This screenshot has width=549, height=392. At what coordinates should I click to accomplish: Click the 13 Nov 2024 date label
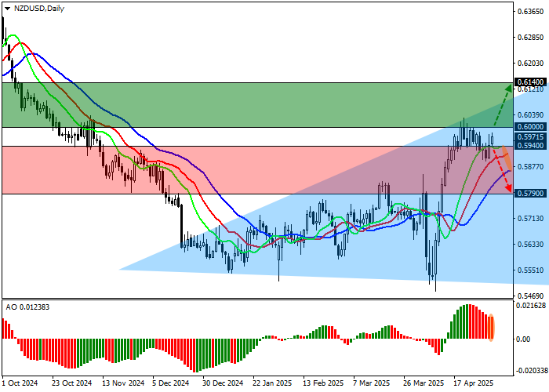(x=123, y=383)
